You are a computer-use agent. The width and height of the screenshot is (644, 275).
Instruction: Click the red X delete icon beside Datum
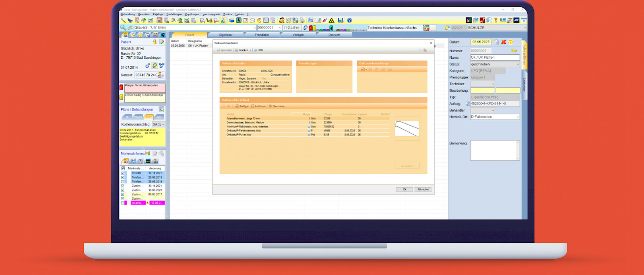click(x=504, y=42)
